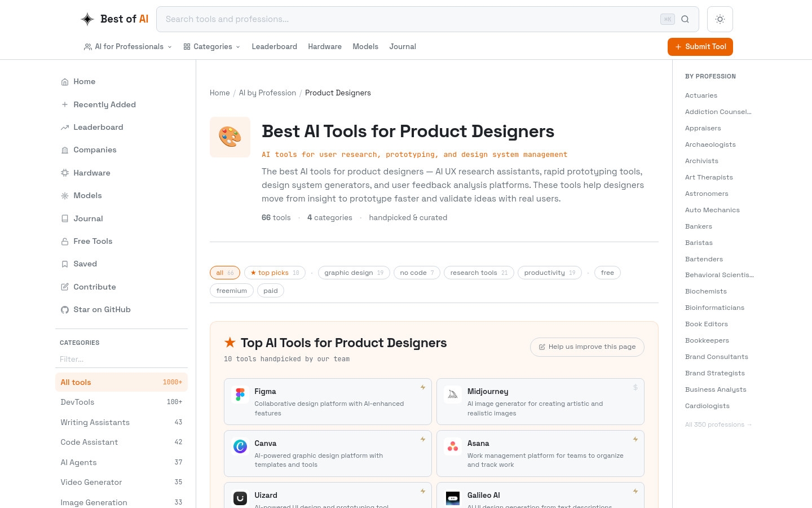
Task: Open the Home sidebar icon
Action: coord(65,82)
